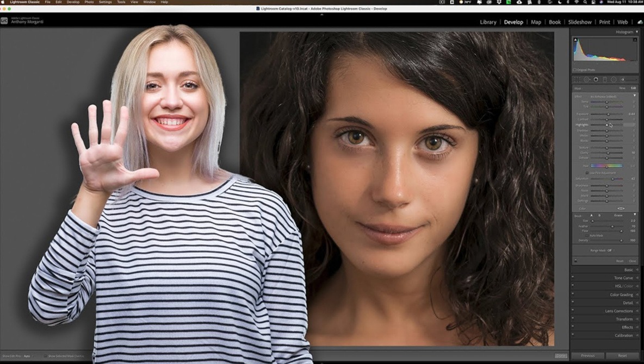
Task: Enable the Use Fine Adjustment checkbox
Action: (587, 172)
